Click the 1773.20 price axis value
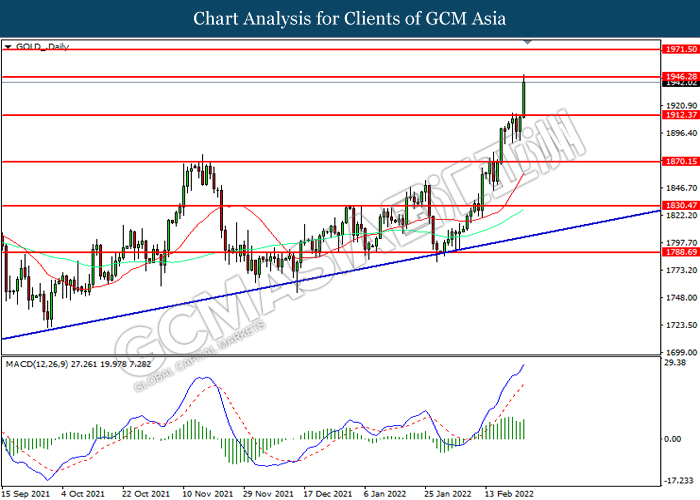Viewport: 700px width, 500px height. [x=681, y=270]
